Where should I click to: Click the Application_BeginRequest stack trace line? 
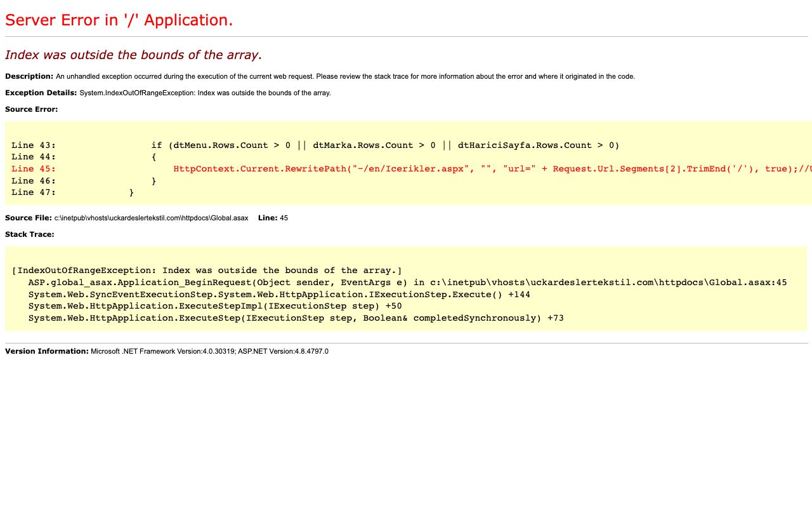(407, 283)
